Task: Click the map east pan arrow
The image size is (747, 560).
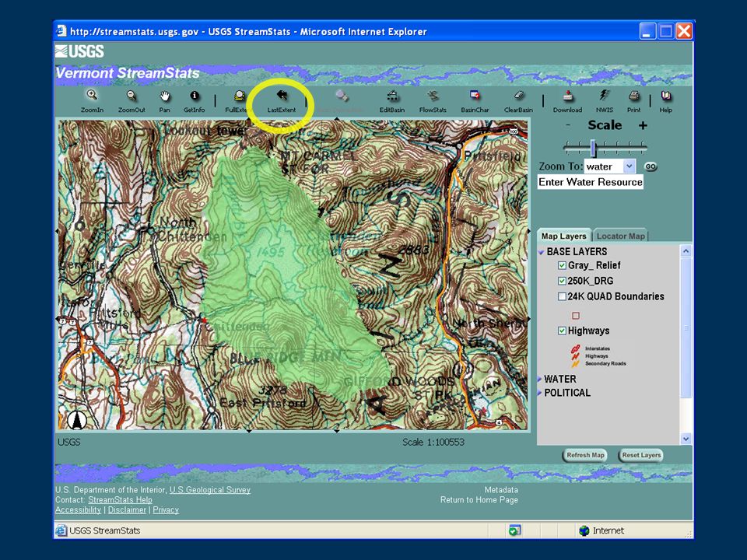Action: (529, 231)
